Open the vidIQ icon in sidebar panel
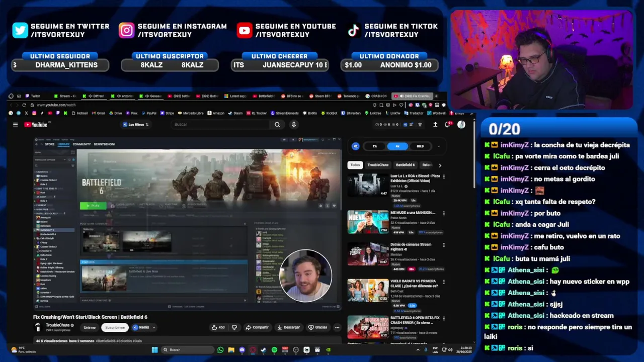644x362 pixels. 356,146
